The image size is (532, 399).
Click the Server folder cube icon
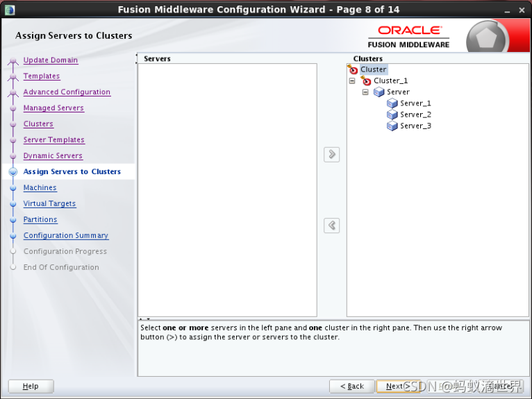coord(379,92)
